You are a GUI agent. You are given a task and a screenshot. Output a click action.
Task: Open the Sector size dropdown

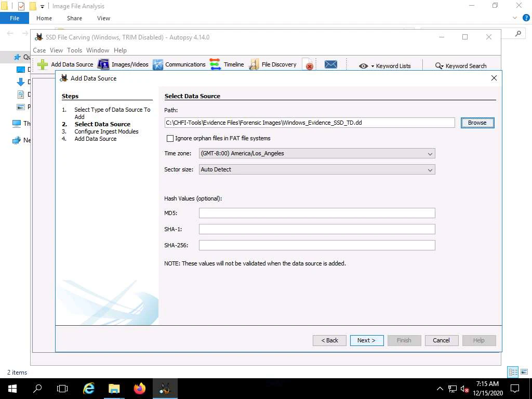317,170
